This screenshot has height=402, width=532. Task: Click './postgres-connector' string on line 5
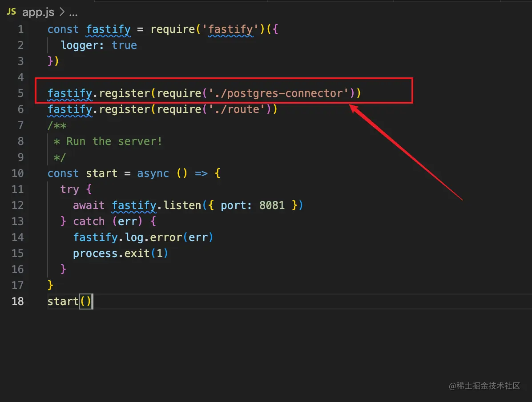pyautogui.click(x=278, y=93)
